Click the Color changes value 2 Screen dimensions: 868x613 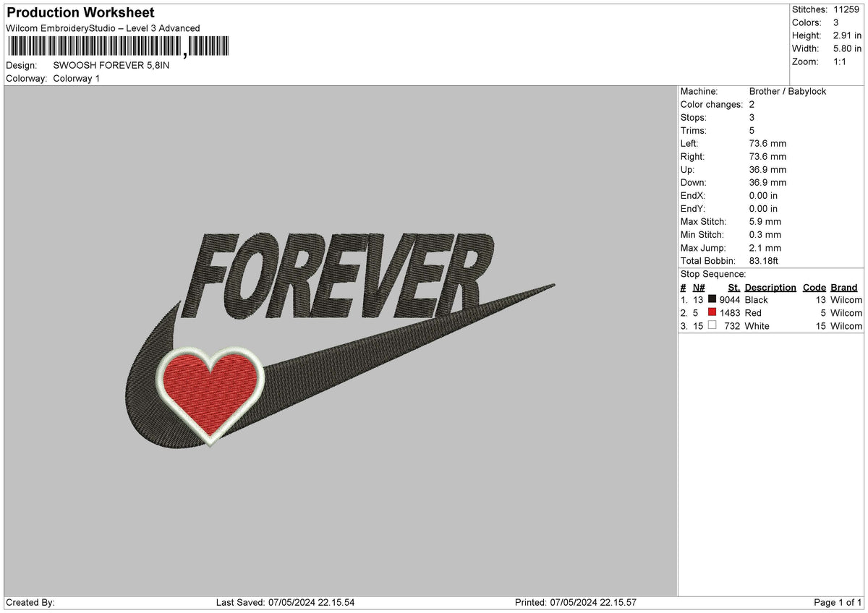point(752,105)
